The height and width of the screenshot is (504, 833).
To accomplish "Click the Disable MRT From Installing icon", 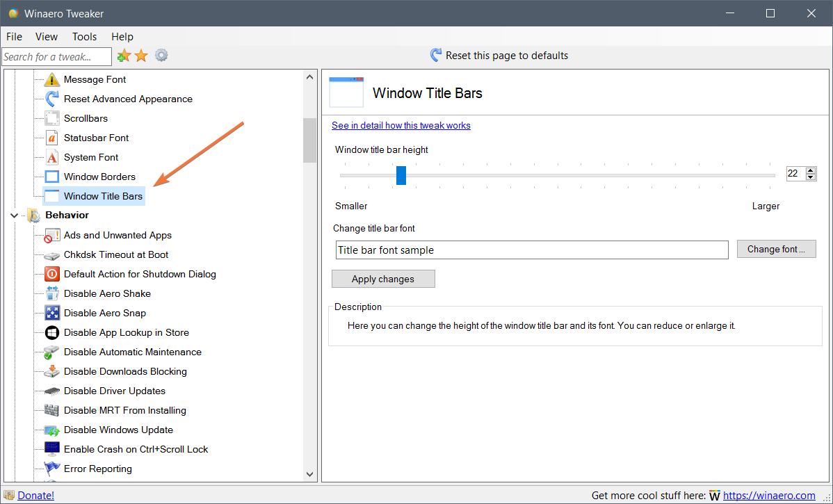I will 52,411.
